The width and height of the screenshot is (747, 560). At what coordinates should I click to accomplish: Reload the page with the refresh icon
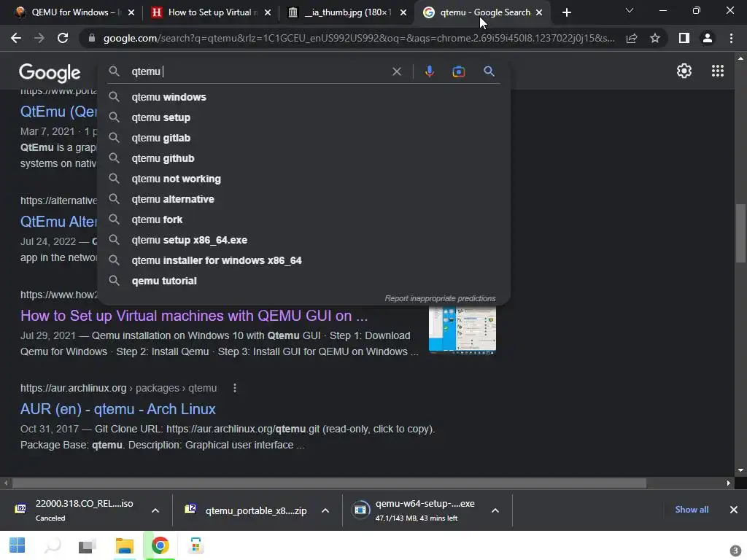63,38
